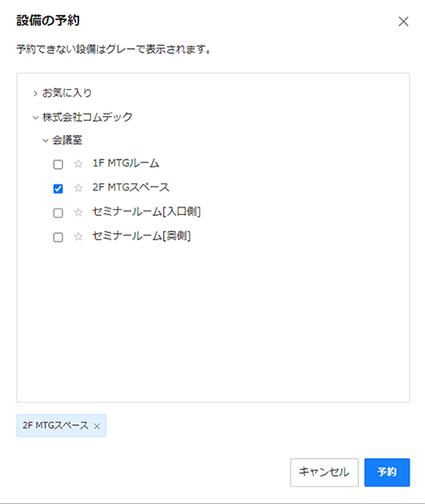Expand the お気に入り group chevron
This screenshot has height=504, width=425.
tap(36, 93)
